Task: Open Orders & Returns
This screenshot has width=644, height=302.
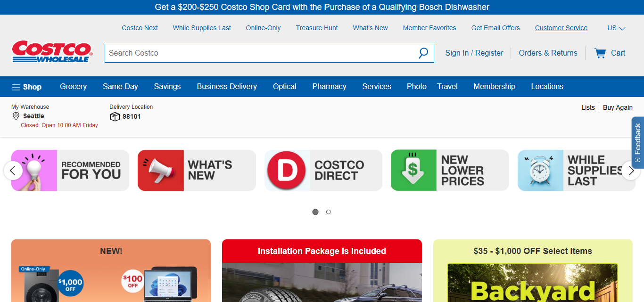Action: (x=548, y=53)
